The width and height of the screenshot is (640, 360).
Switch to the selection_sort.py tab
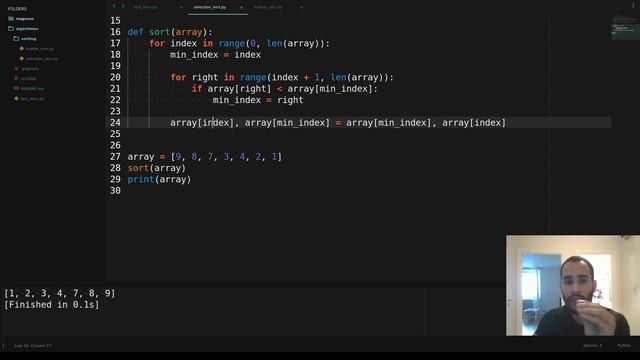(x=210, y=7)
